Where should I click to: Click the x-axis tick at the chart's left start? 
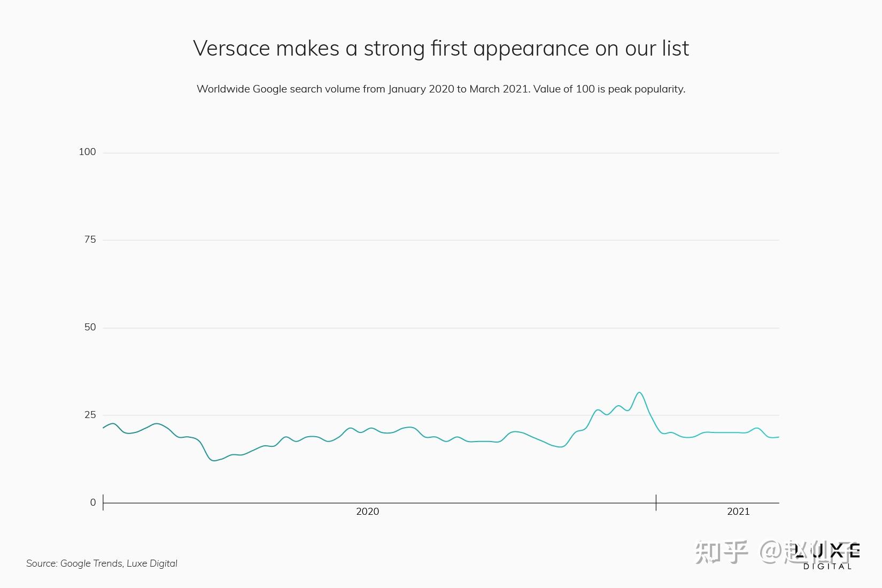[x=103, y=502]
